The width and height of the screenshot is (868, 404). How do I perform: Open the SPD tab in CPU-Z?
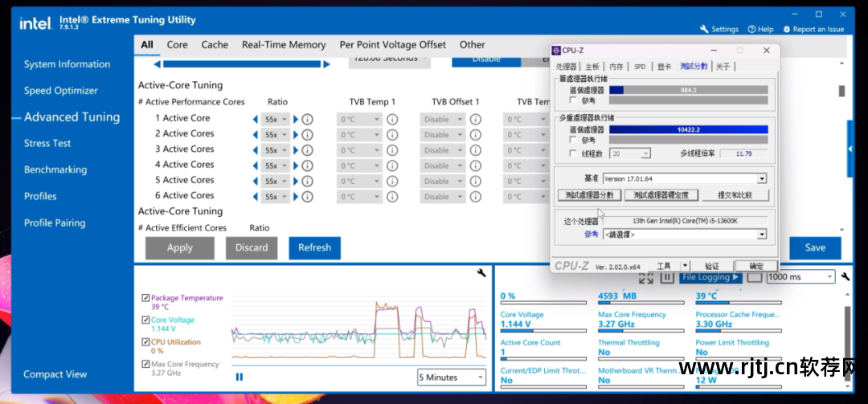coord(640,67)
